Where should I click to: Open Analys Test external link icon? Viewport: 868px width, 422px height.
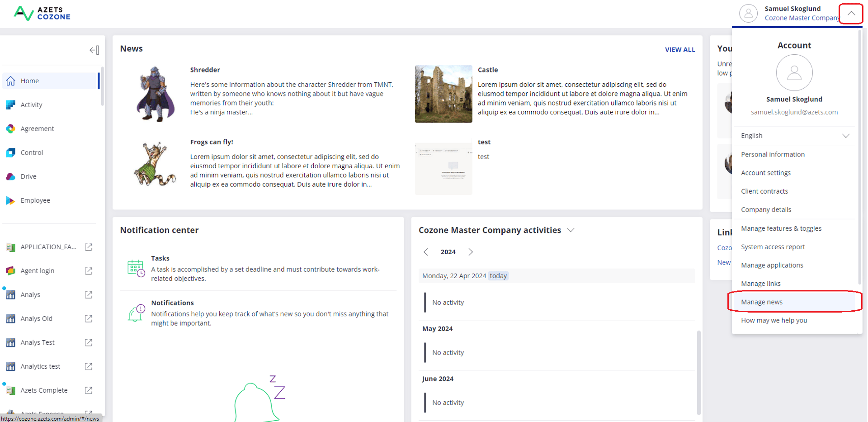89,343
